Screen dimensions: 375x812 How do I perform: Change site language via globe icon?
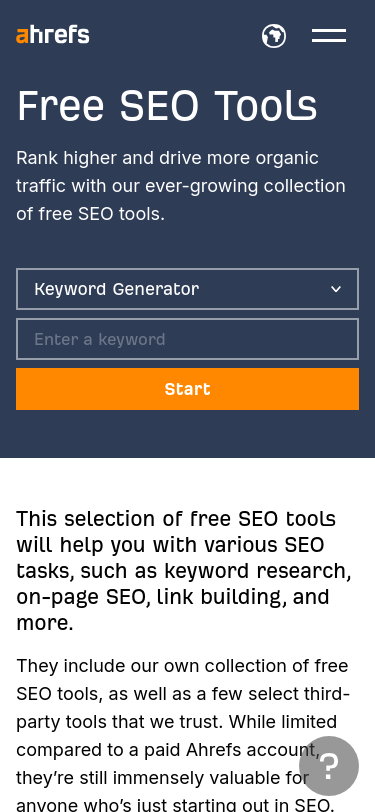click(273, 36)
